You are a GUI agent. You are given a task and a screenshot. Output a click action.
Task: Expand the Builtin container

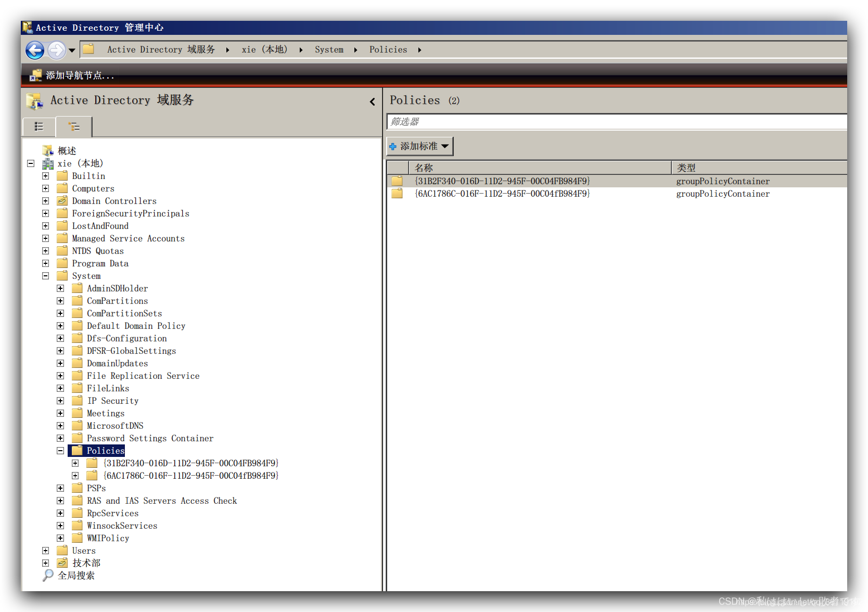tap(46, 176)
